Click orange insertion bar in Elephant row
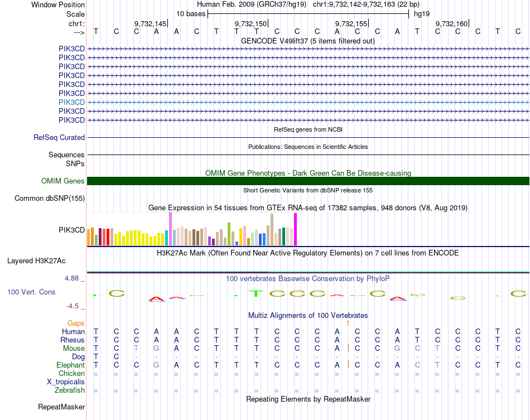The image size is (530, 420). (348, 365)
